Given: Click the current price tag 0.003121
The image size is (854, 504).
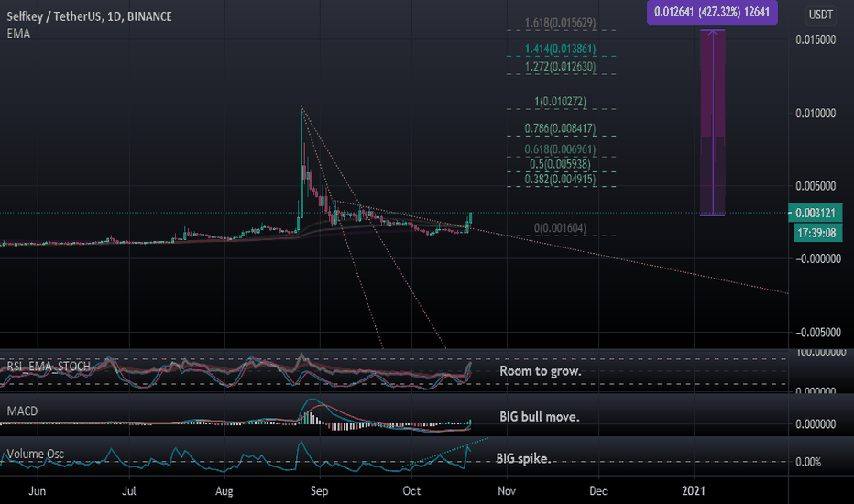Looking at the screenshot, I should point(816,213).
